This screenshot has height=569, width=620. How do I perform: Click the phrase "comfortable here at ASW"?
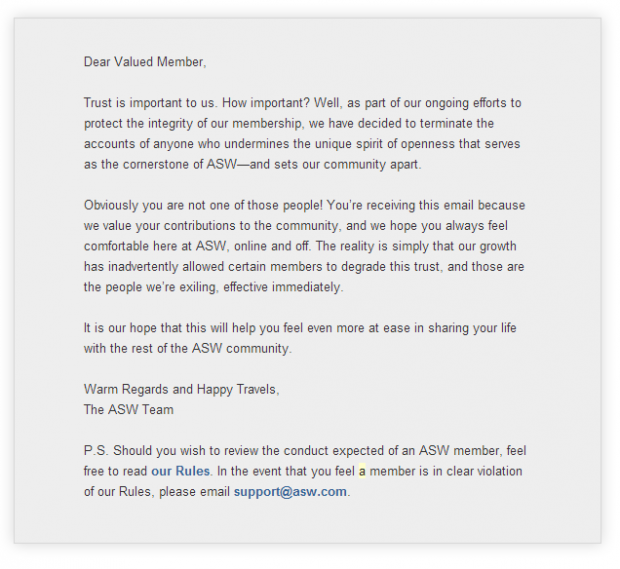tap(155, 246)
